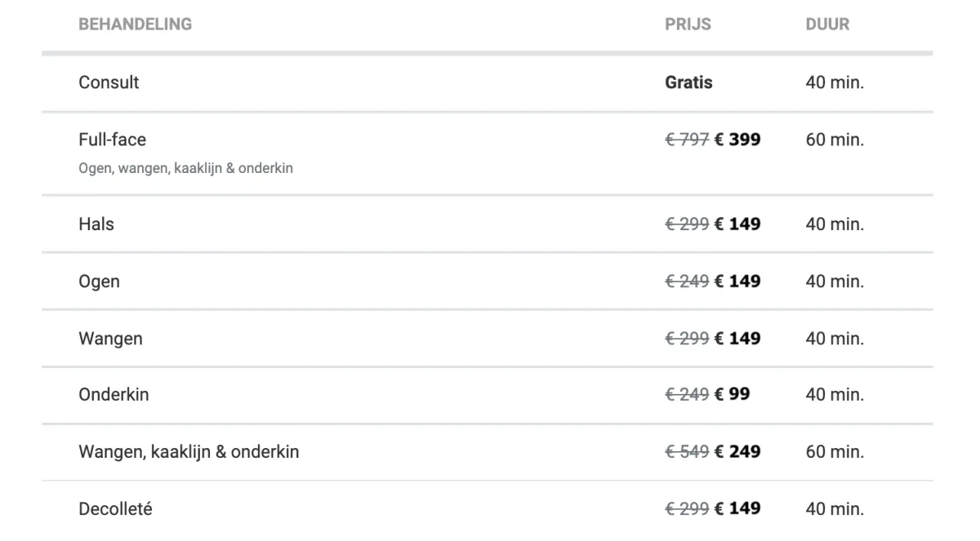Select the Ogen treatment name
Image resolution: width=980 pixels, height=541 pixels.
(x=99, y=282)
